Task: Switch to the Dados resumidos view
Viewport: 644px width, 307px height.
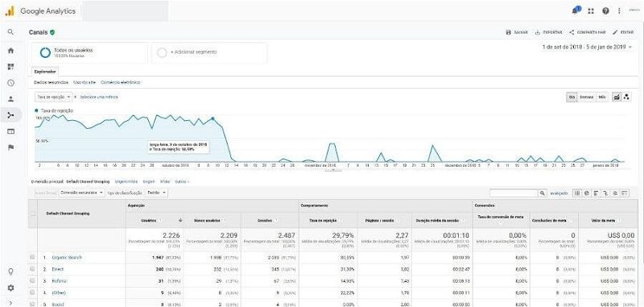Action: pyautogui.click(x=51, y=82)
